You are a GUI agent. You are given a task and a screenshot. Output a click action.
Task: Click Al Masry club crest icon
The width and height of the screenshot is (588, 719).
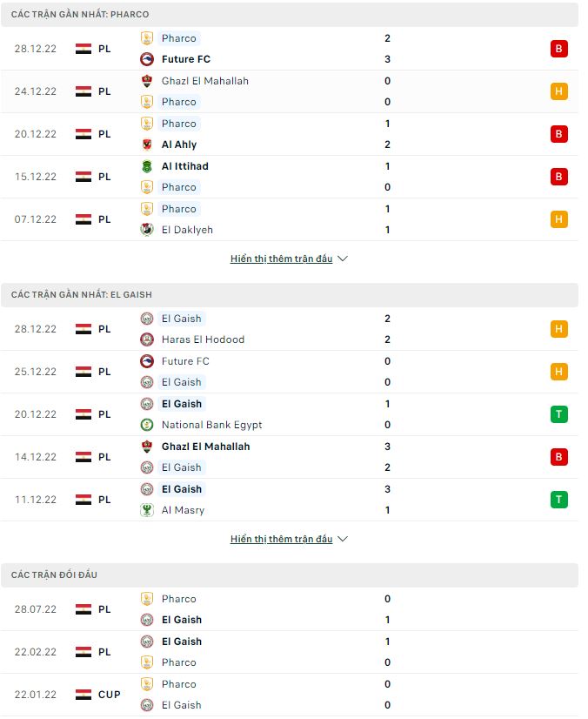147,510
